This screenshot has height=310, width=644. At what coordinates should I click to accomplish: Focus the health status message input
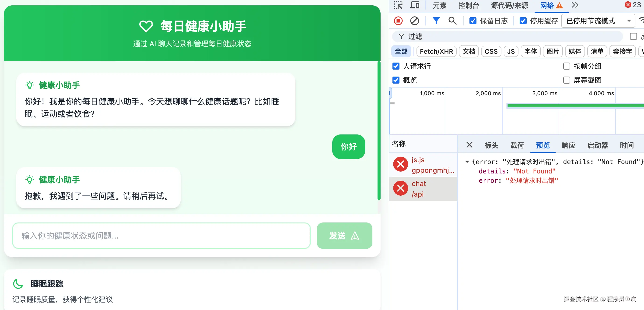pos(161,236)
